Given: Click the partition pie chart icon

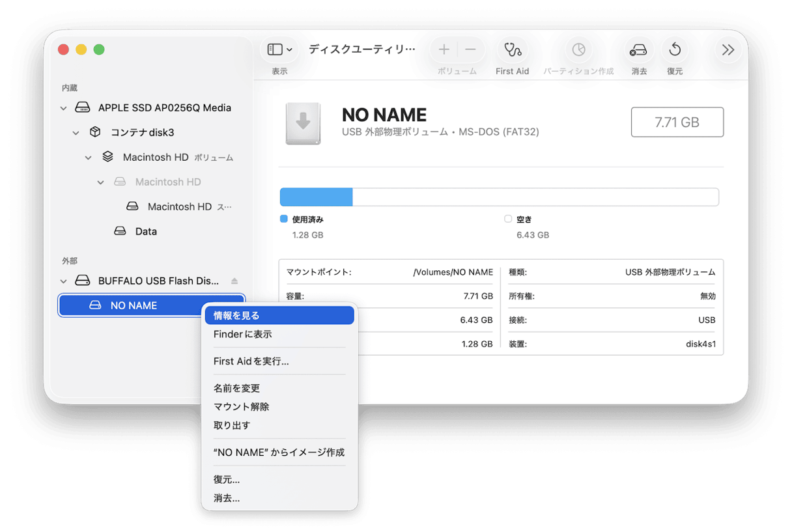Looking at the screenshot, I should pos(578,49).
